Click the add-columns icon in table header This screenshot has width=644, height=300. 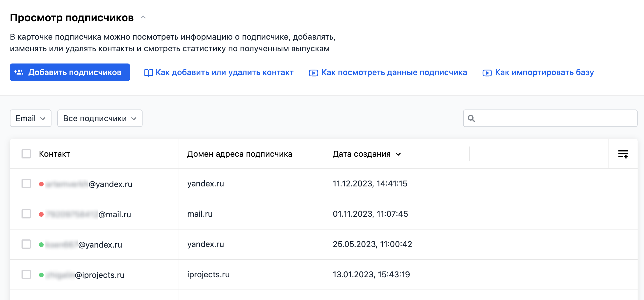pyautogui.click(x=623, y=154)
